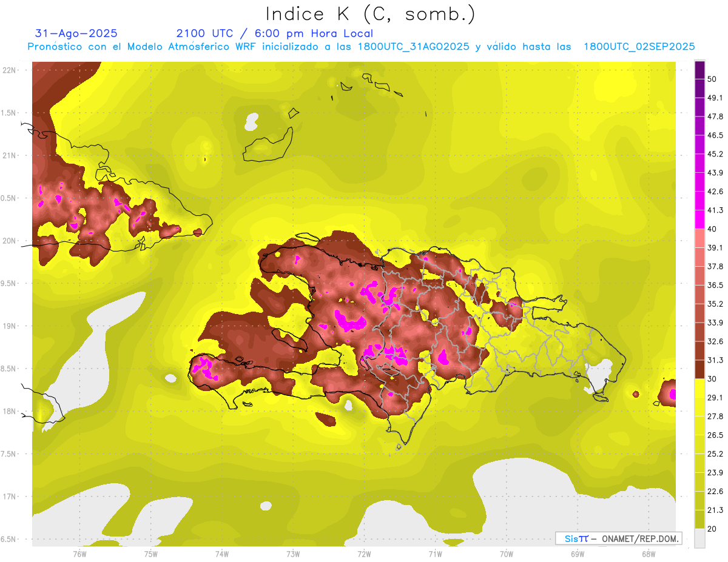Click the colorbar value 36.5
This screenshot has width=728, height=562.
click(715, 285)
